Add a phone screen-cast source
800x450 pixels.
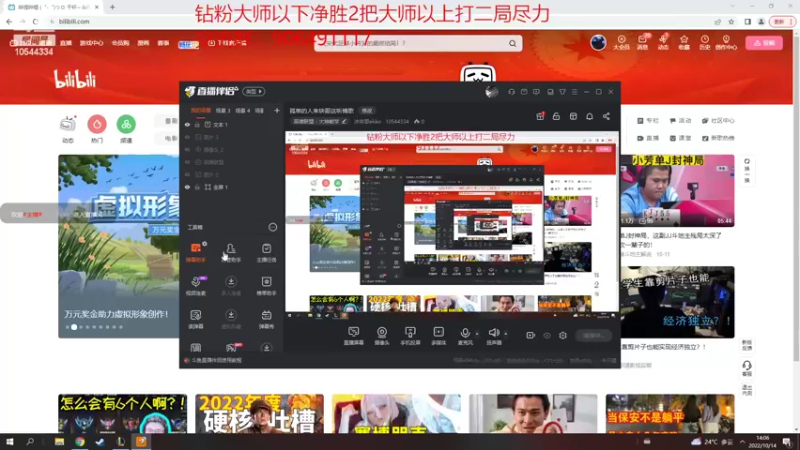coord(410,336)
